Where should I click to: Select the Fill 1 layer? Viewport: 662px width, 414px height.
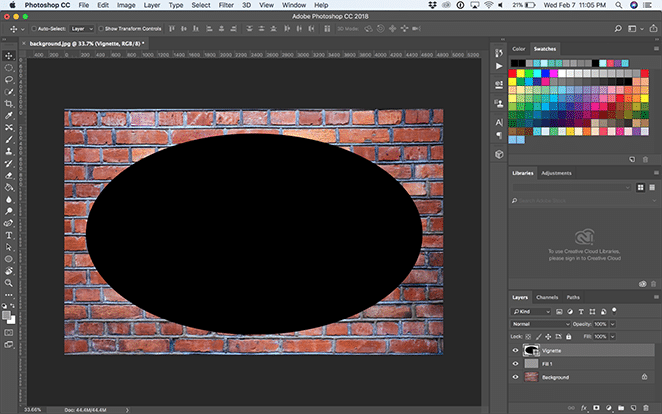(560, 364)
